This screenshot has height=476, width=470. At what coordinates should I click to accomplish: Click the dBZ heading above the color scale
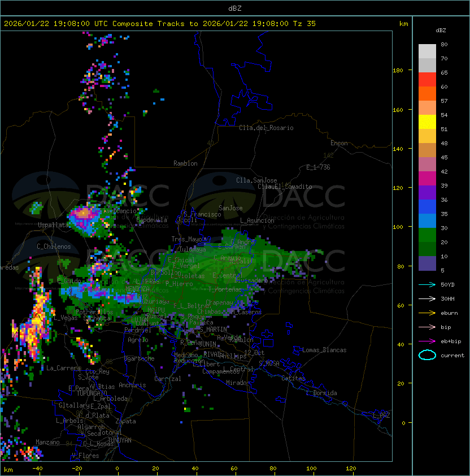[441, 31]
